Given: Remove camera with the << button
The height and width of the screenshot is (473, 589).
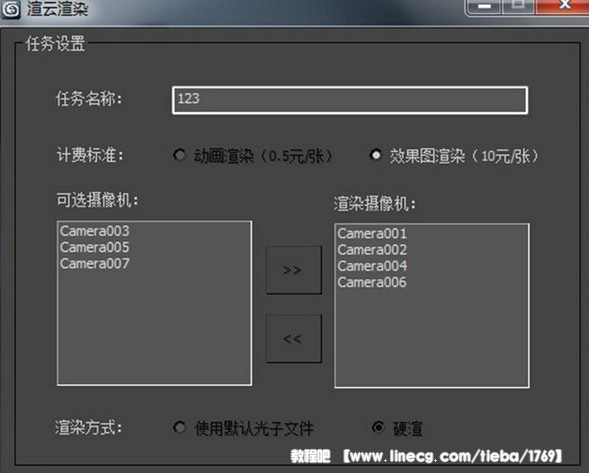Looking at the screenshot, I should coord(294,339).
